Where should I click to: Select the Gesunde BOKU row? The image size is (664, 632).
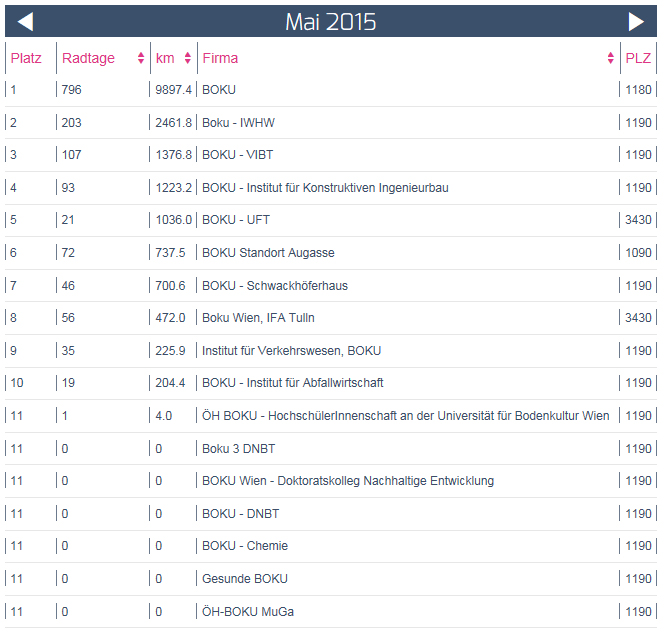245,579
